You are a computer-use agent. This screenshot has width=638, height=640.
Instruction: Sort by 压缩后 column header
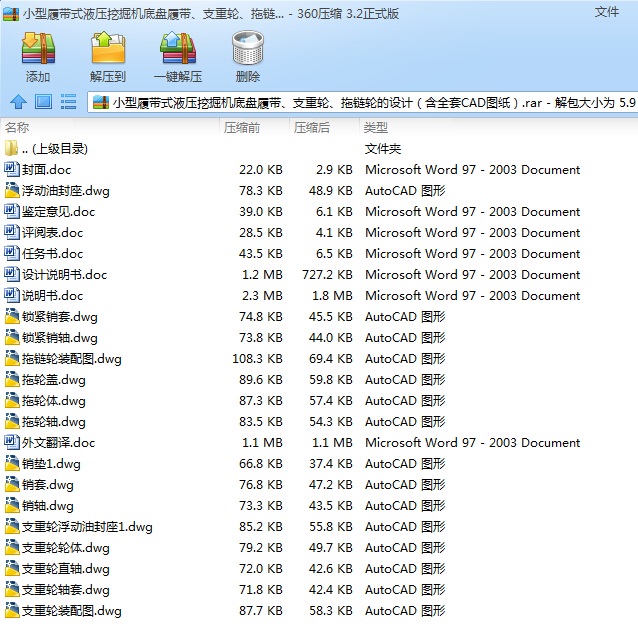(x=311, y=128)
